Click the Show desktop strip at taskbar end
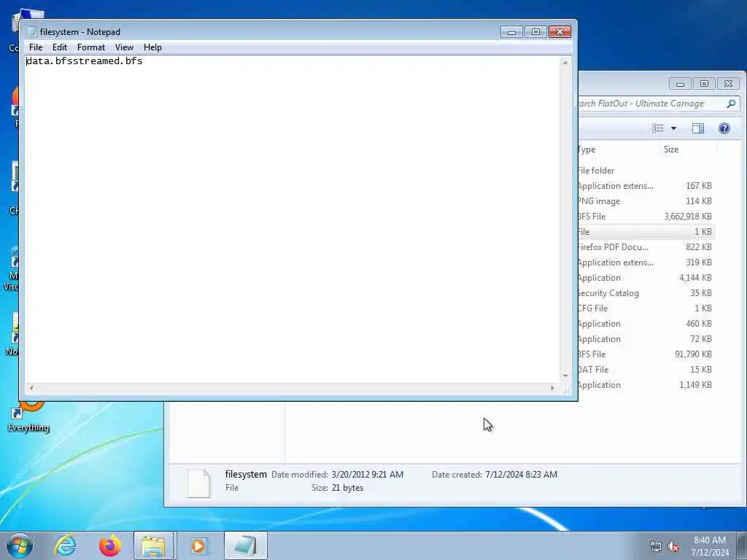747x560 pixels. tap(742, 545)
